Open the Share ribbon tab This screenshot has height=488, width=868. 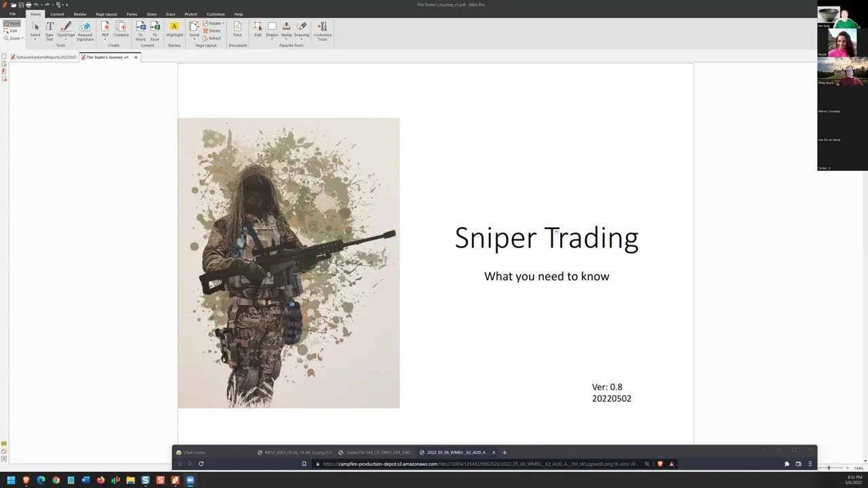pos(151,14)
